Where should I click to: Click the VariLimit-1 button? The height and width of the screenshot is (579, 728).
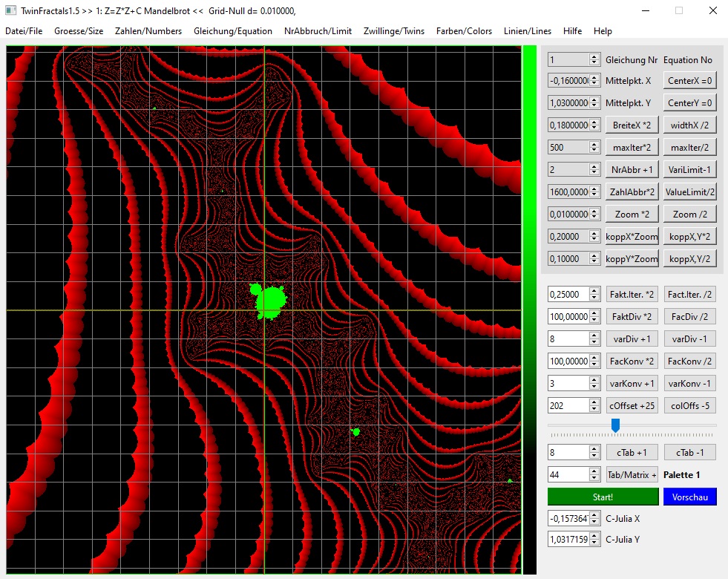[x=690, y=170]
